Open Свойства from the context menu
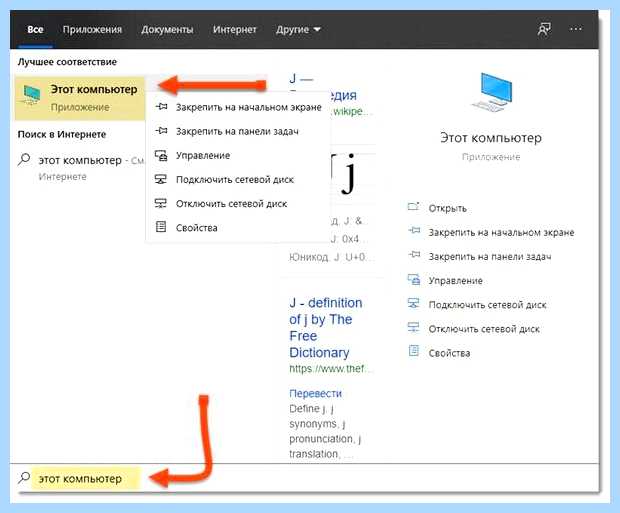 click(x=238, y=228)
